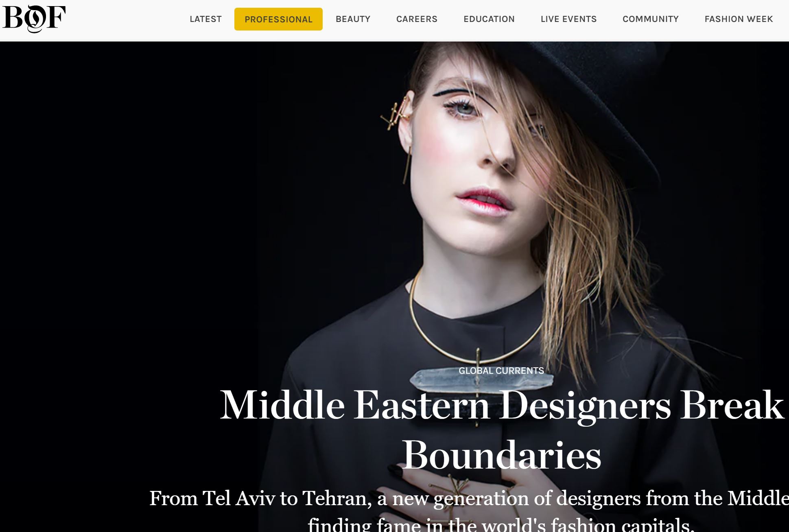Click the Global Currents category label

coord(501,371)
